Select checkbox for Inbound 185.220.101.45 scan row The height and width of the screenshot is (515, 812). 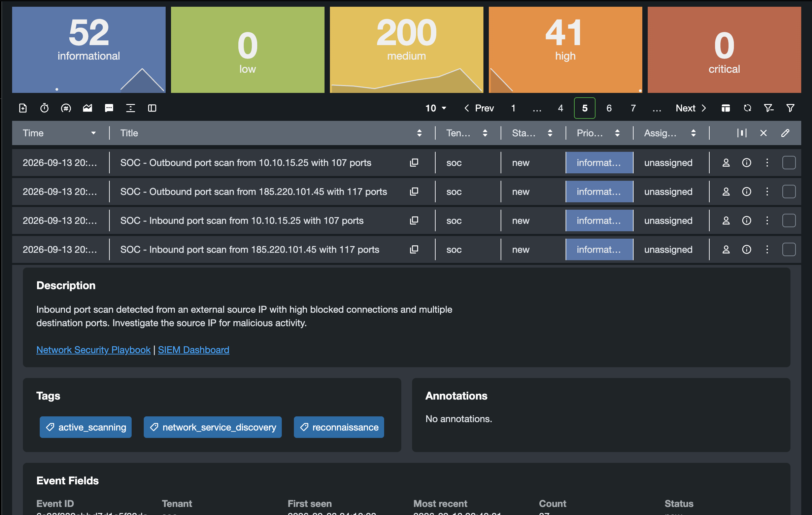coord(789,249)
